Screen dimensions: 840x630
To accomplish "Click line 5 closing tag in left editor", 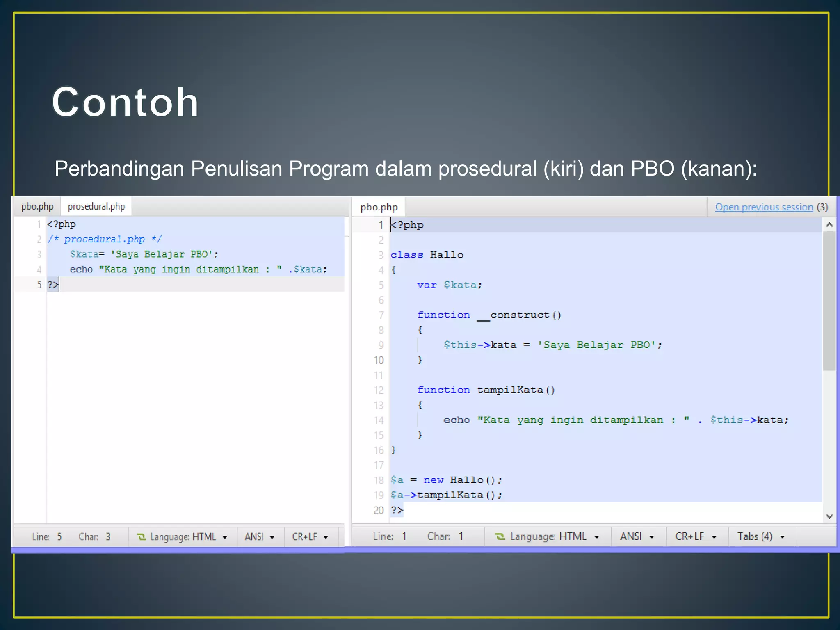I will 53,284.
